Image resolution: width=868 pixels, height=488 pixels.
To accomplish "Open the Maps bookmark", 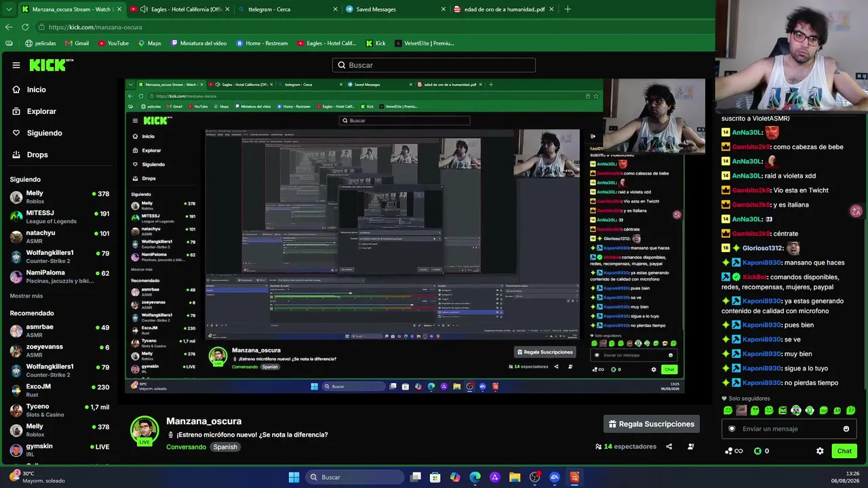I will coord(149,43).
